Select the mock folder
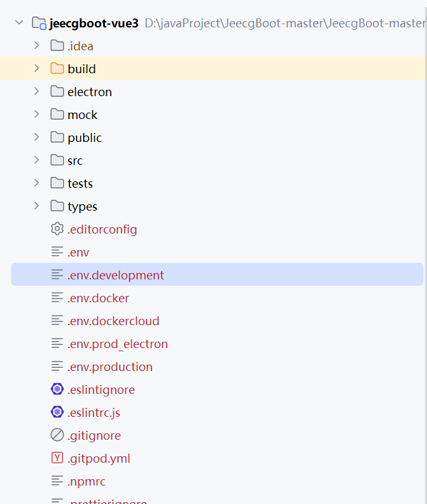 82,115
